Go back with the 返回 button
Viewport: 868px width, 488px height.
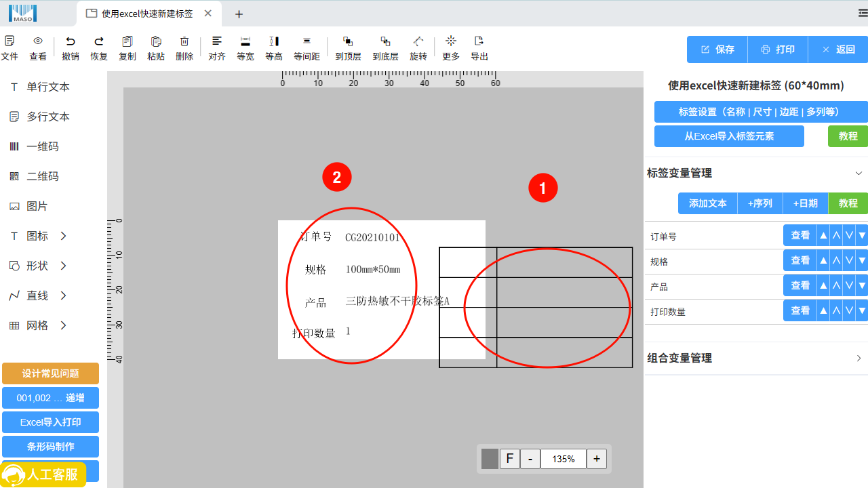point(838,49)
